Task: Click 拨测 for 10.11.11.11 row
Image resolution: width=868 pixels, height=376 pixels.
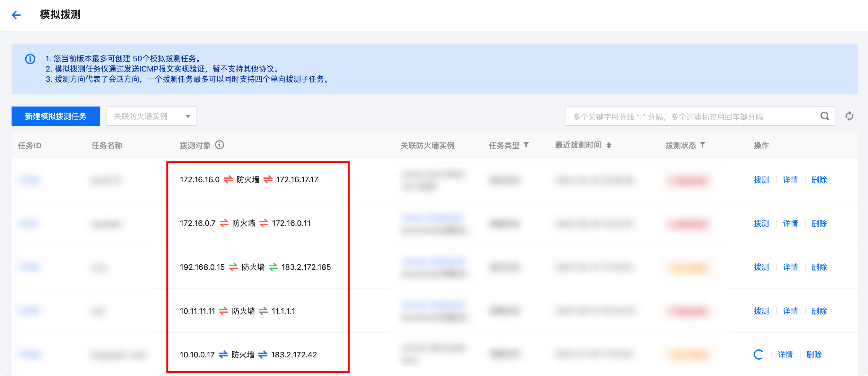Action: click(761, 311)
